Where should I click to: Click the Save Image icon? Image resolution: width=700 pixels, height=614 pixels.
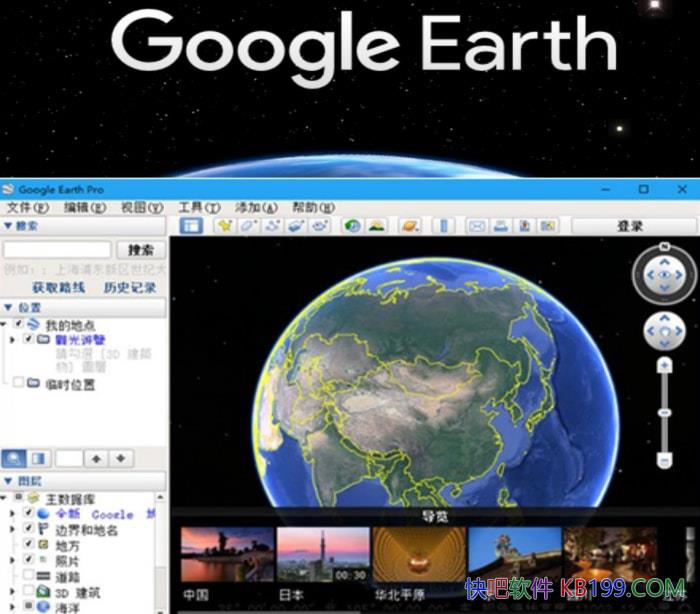[525, 226]
